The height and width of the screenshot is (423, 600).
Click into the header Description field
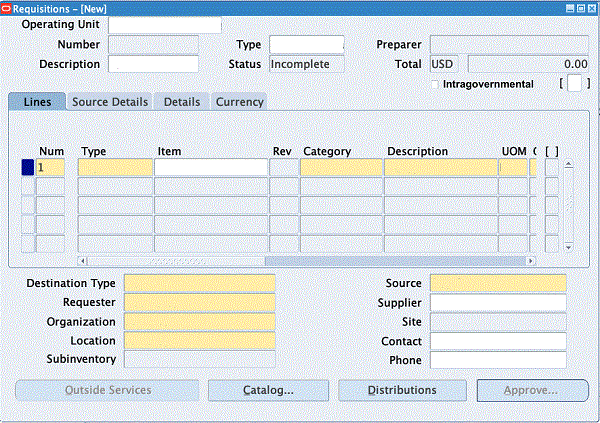(x=153, y=64)
